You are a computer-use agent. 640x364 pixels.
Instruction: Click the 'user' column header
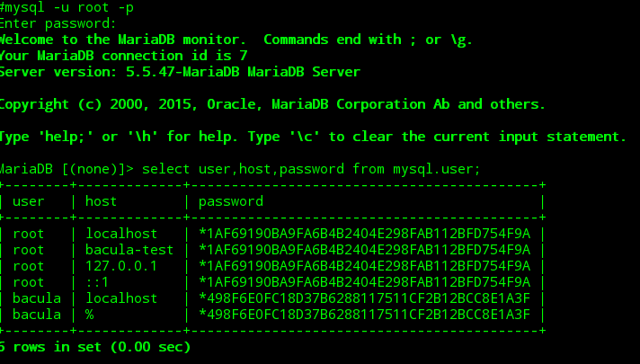[29, 201]
